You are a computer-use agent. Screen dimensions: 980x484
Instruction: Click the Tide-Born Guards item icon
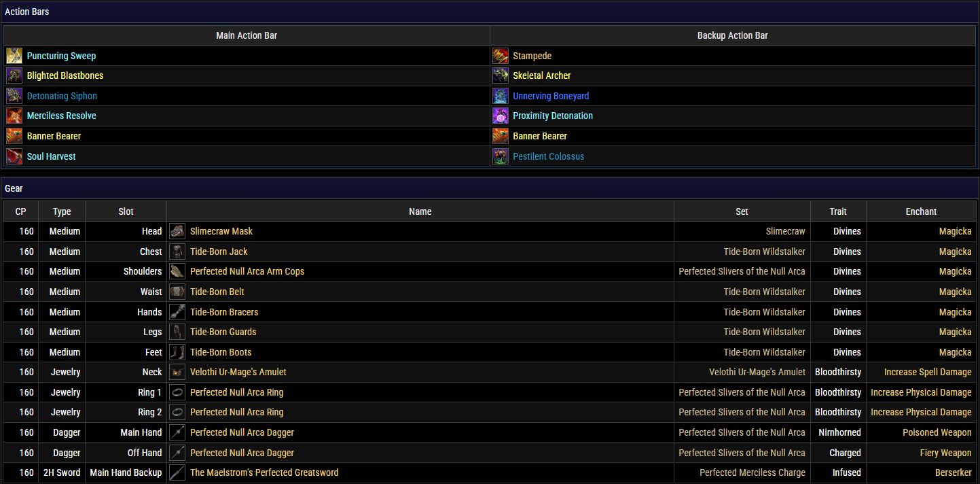177,332
